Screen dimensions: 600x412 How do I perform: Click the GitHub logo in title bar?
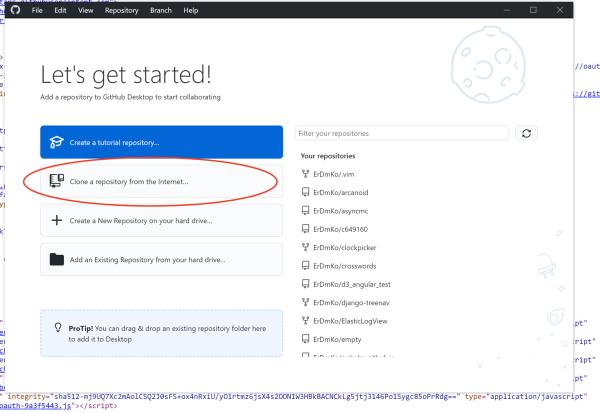point(15,10)
